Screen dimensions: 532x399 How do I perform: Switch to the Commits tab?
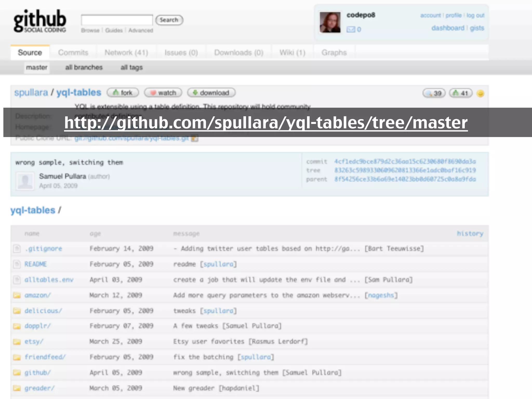73,52
